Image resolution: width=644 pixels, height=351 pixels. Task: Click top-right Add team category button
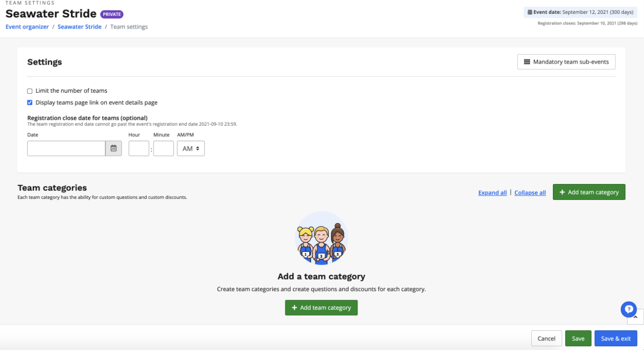pos(589,192)
